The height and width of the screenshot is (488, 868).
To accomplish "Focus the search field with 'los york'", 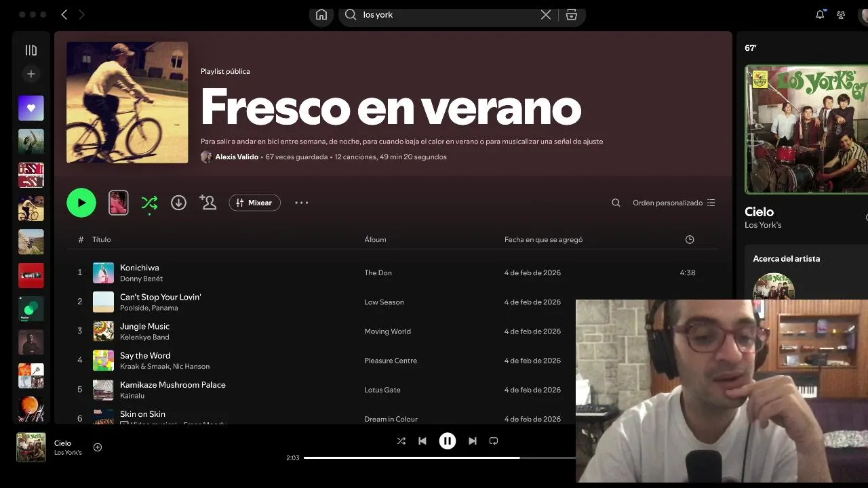I will [448, 14].
